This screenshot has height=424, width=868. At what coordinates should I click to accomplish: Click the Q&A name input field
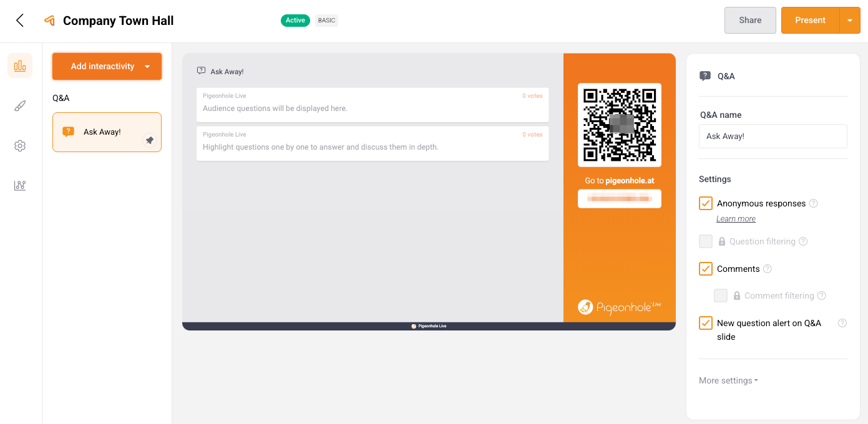click(x=773, y=136)
